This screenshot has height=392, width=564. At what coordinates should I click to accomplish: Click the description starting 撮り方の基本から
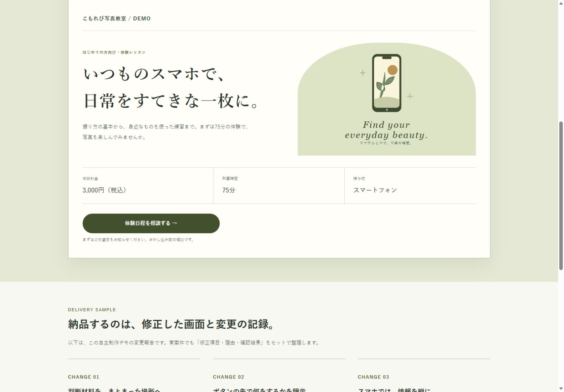coord(166,132)
